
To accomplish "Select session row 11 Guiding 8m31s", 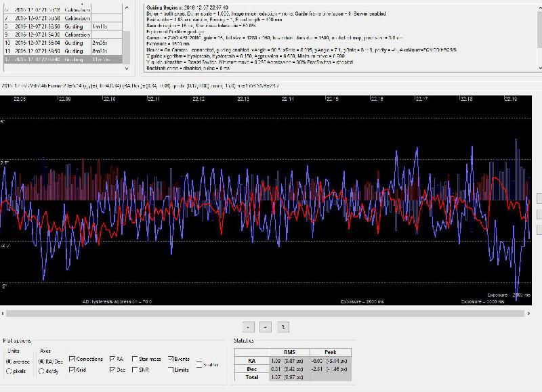I will pyautogui.click(x=63, y=51).
